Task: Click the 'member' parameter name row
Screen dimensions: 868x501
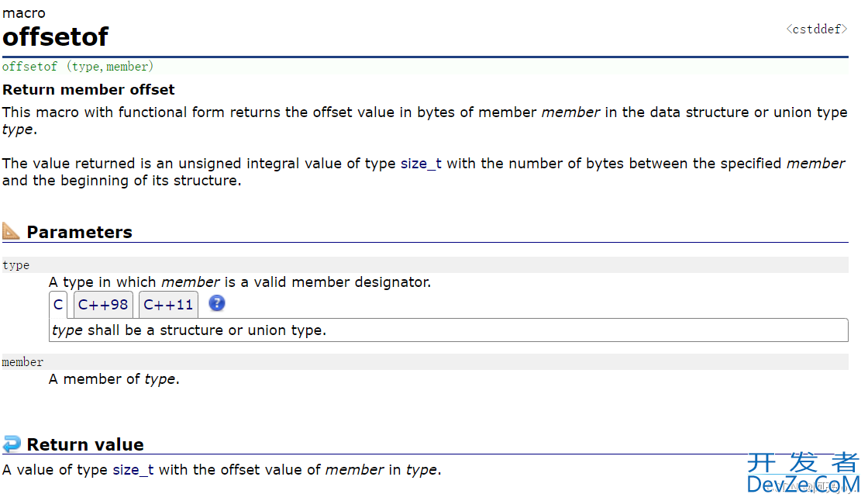Action: [x=425, y=362]
